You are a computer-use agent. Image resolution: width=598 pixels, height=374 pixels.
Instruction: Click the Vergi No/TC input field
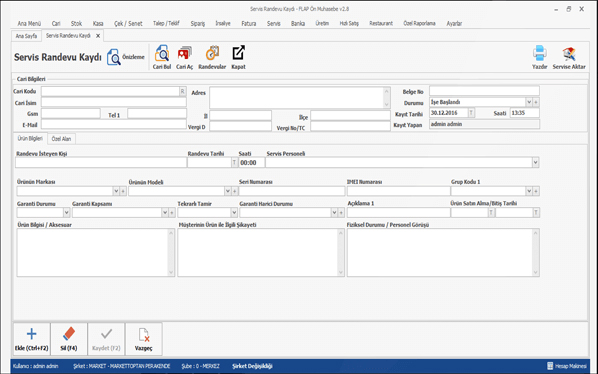coord(350,127)
